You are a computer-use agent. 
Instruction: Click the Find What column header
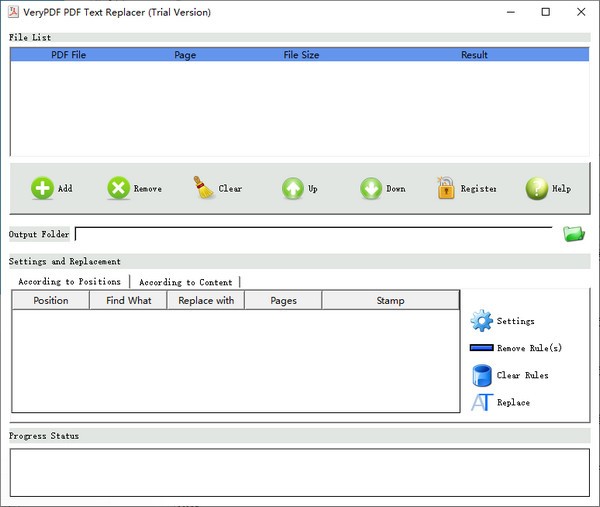coord(129,300)
